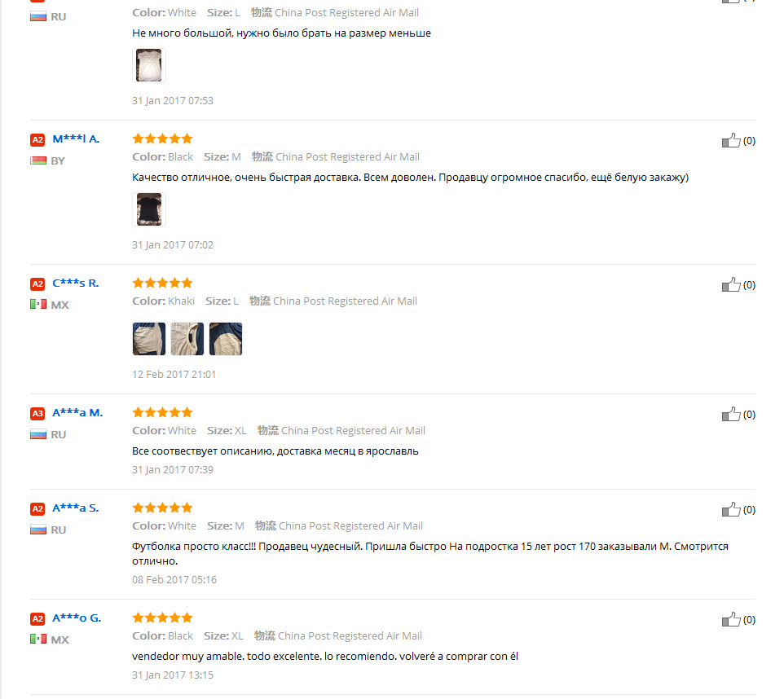
Task: Open reviewer profile A***a S.
Action: tap(75, 508)
